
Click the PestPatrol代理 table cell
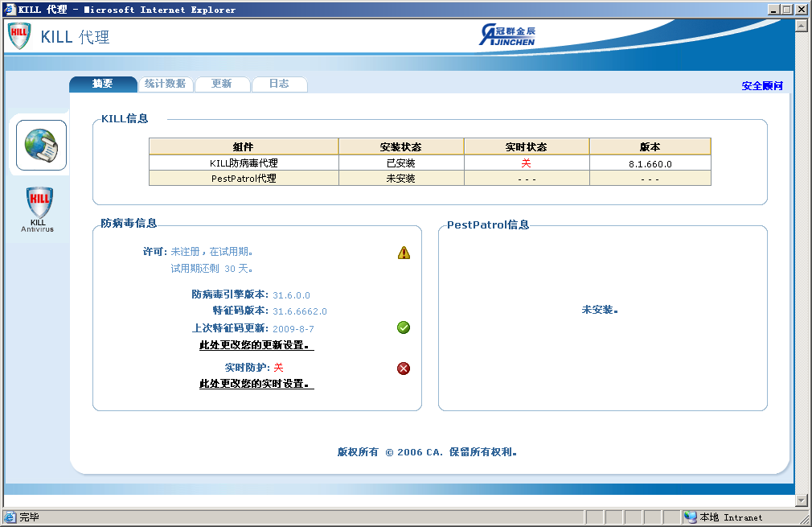(x=244, y=179)
